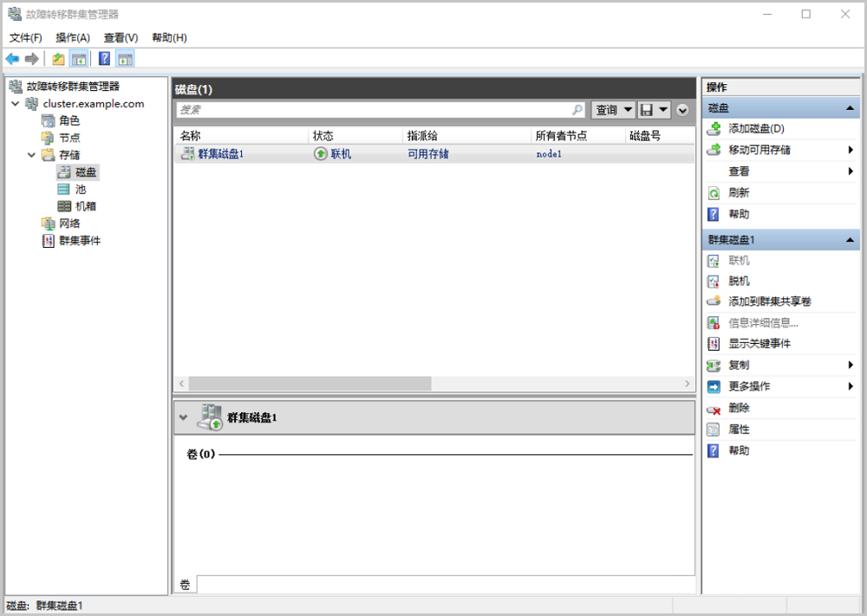Click the back arrow toolbar icon
The image size is (867, 616).
[x=12, y=59]
